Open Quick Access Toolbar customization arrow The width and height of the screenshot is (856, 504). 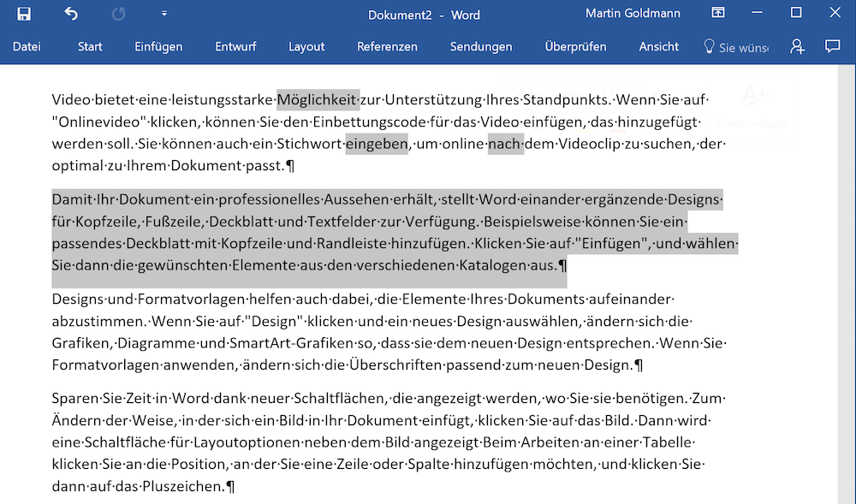(x=164, y=15)
